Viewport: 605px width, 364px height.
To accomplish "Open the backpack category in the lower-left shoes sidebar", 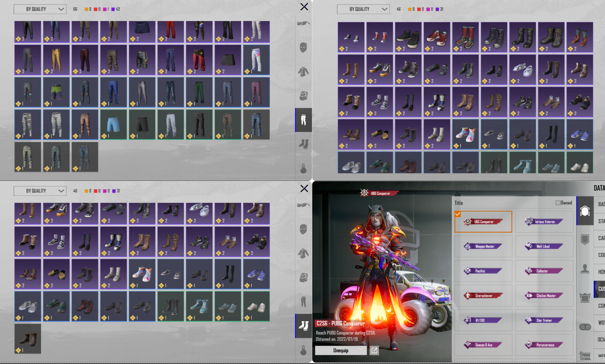I will pyautogui.click(x=304, y=278).
